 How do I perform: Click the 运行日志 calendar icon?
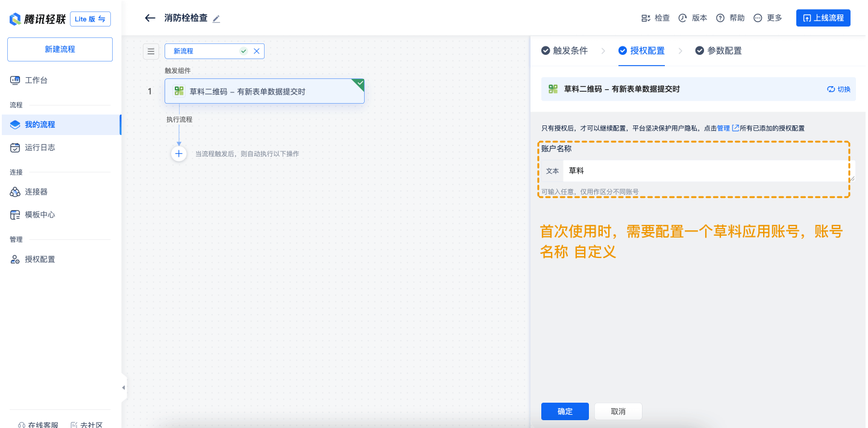tap(15, 147)
